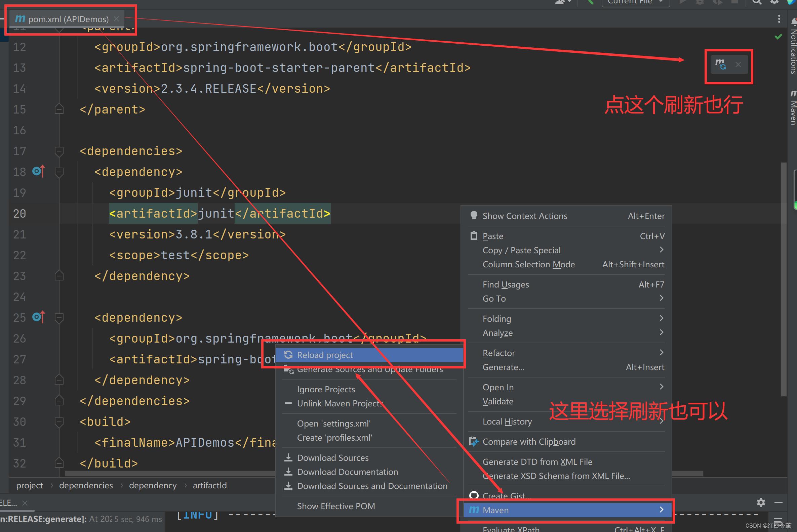Expand the Refactor submenu arrow

pyautogui.click(x=661, y=353)
